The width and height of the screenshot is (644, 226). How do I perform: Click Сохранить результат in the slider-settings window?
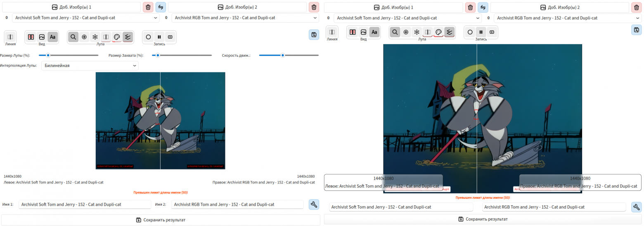point(161,220)
